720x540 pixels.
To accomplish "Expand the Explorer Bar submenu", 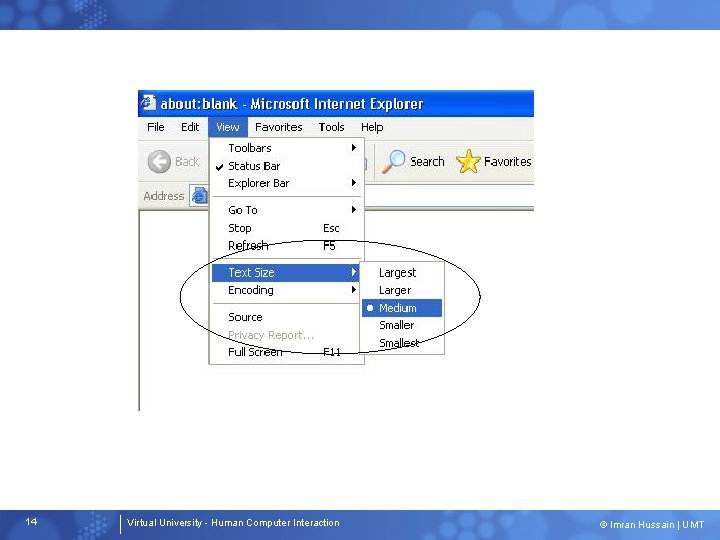I will [x=287, y=183].
